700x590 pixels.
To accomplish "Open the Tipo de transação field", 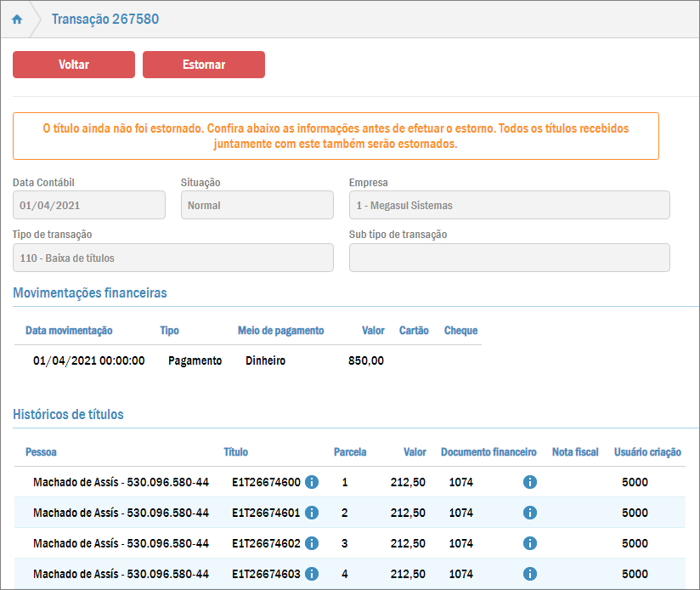I will (x=172, y=258).
